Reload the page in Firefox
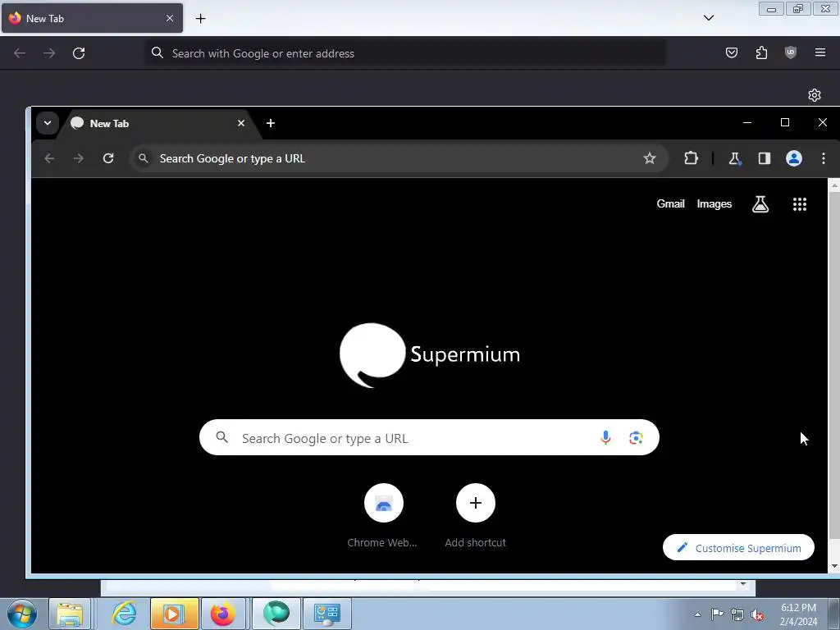 click(x=79, y=53)
